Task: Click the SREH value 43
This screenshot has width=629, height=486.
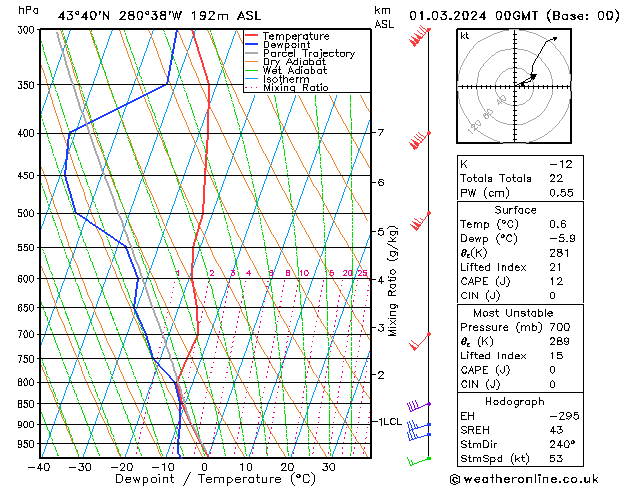Action: pyautogui.click(x=556, y=430)
